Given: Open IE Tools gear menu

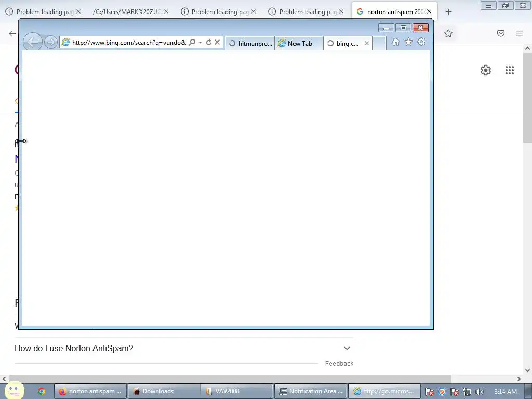Looking at the screenshot, I should click(421, 42).
